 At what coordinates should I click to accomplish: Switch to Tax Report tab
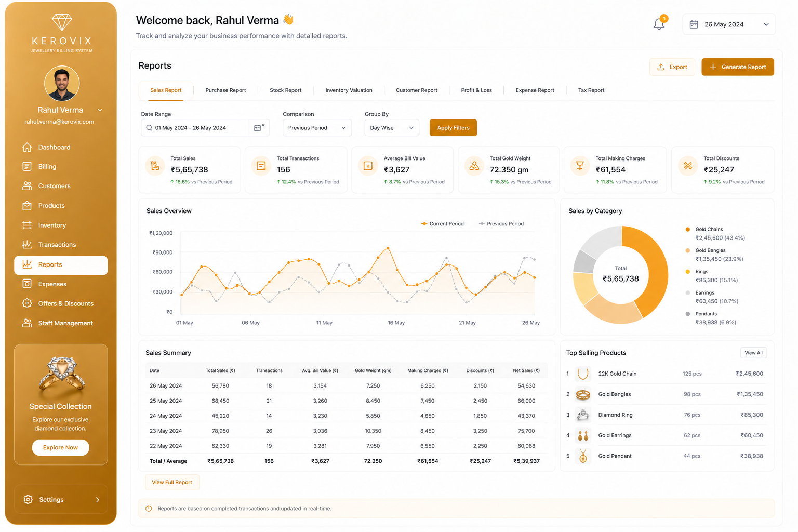[591, 90]
